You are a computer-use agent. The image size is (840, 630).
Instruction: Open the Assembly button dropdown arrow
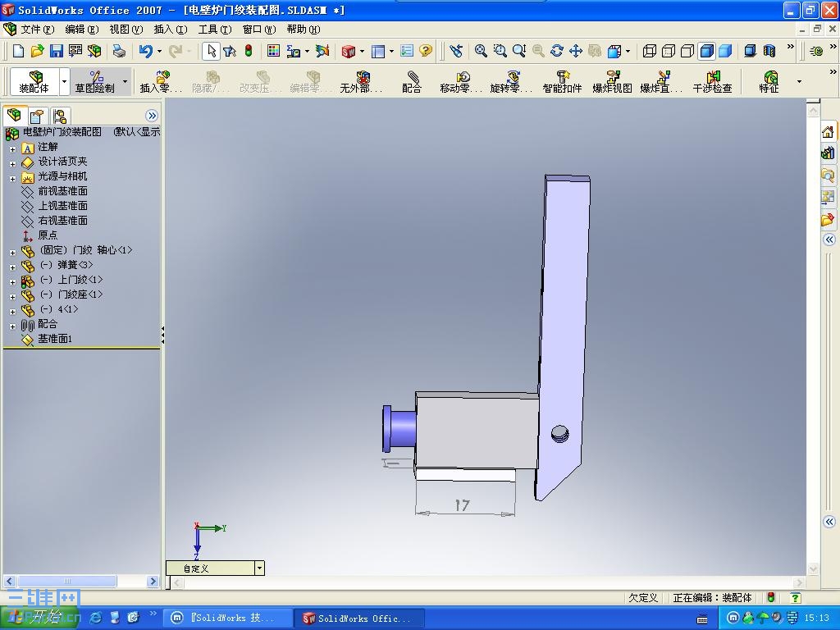(x=64, y=81)
